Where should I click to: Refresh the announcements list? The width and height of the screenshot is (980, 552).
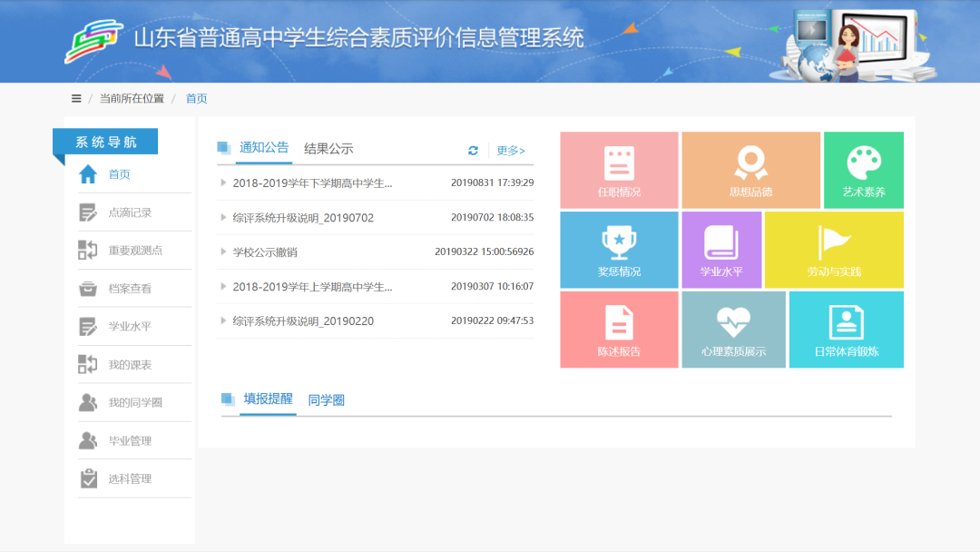point(473,151)
